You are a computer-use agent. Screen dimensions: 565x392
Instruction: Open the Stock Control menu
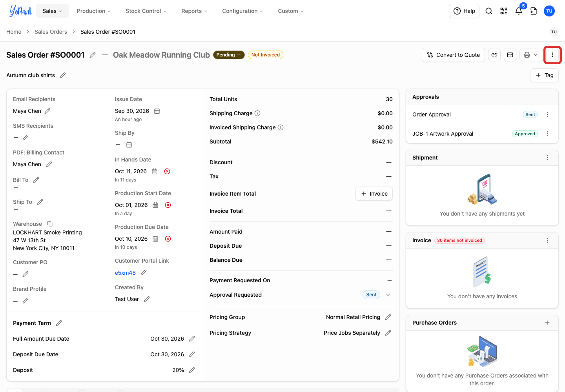pos(146,11)
